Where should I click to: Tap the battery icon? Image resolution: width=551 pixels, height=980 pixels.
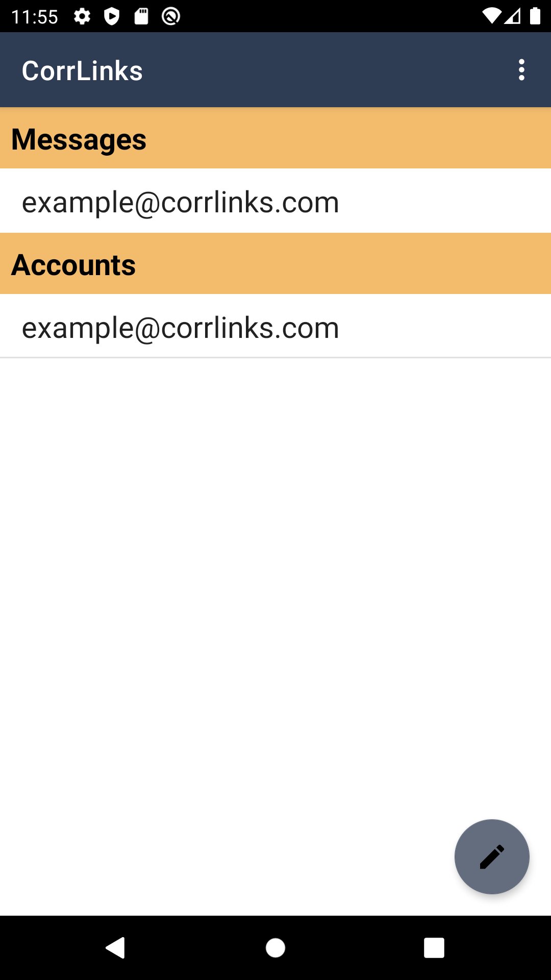tap(535, 16)
